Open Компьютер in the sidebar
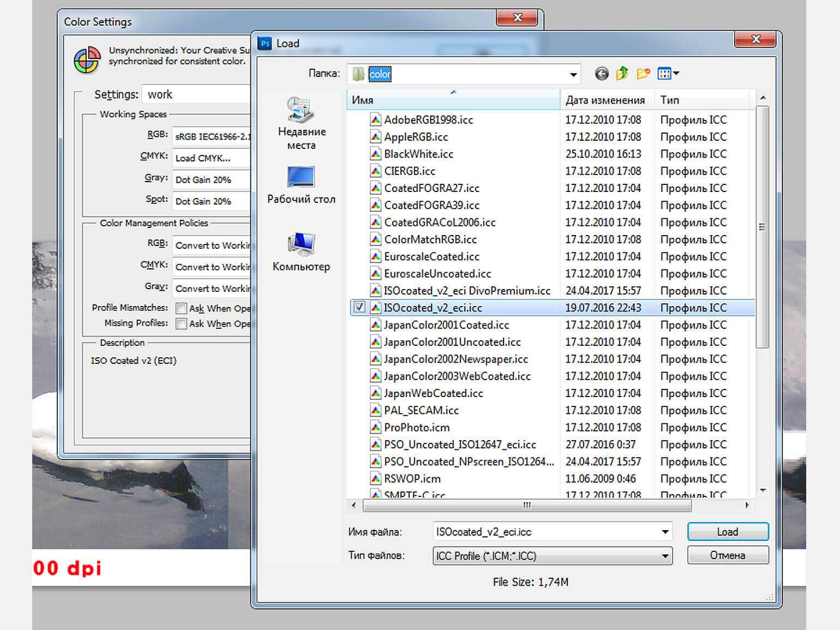The height and width of the screenshot is (630, 840). pyautogui.click(x=301, y=252)
